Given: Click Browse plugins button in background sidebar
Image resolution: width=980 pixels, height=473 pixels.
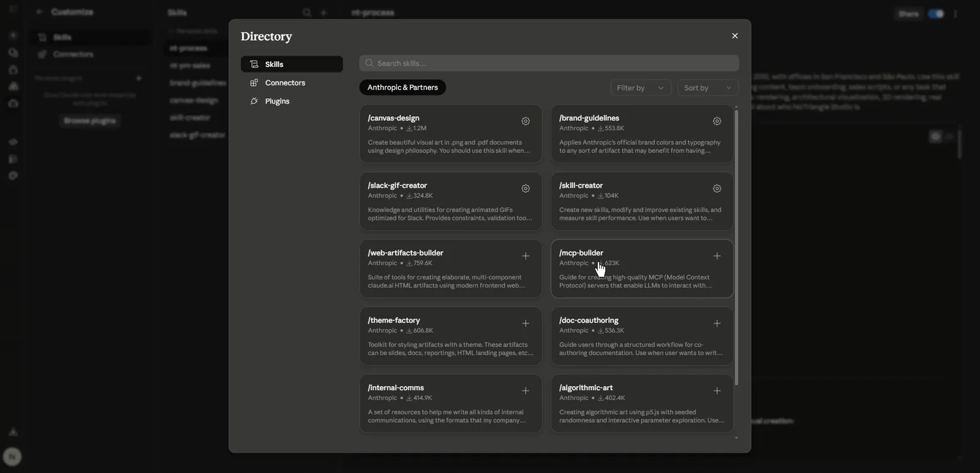Looking at the screenshot, I should point(90,121).
